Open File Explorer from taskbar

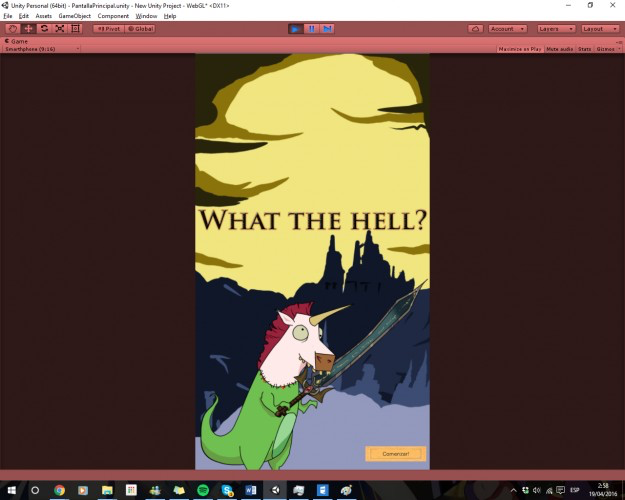107,490
